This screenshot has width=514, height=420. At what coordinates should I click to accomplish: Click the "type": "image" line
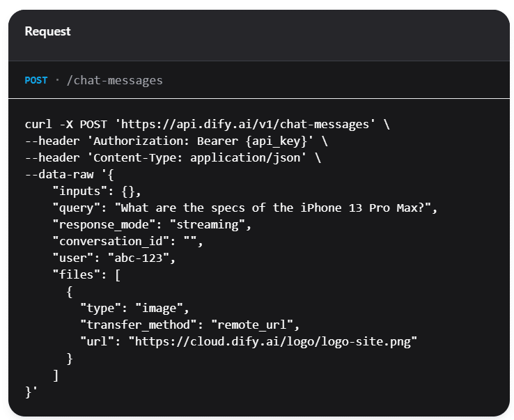(x=134, y=308)
